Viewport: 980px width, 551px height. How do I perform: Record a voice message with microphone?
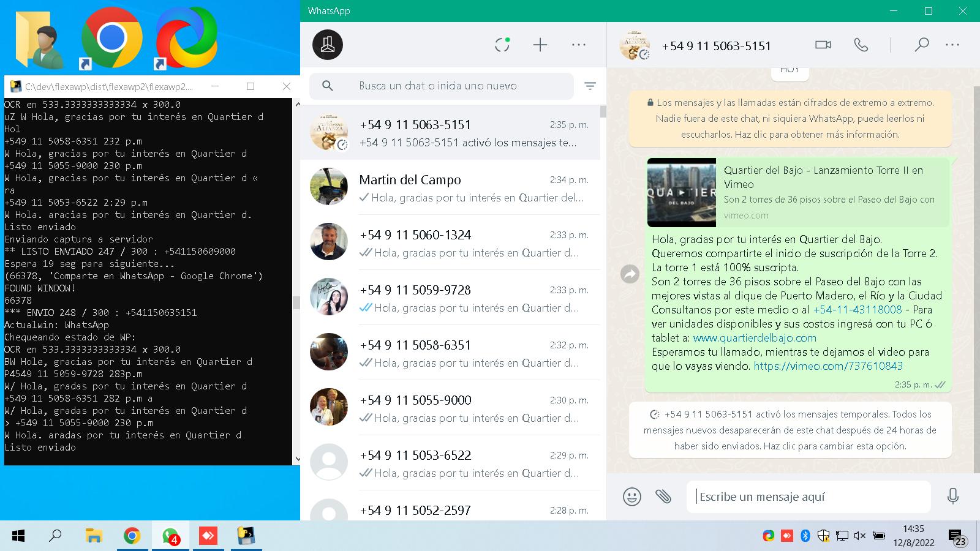952,496
